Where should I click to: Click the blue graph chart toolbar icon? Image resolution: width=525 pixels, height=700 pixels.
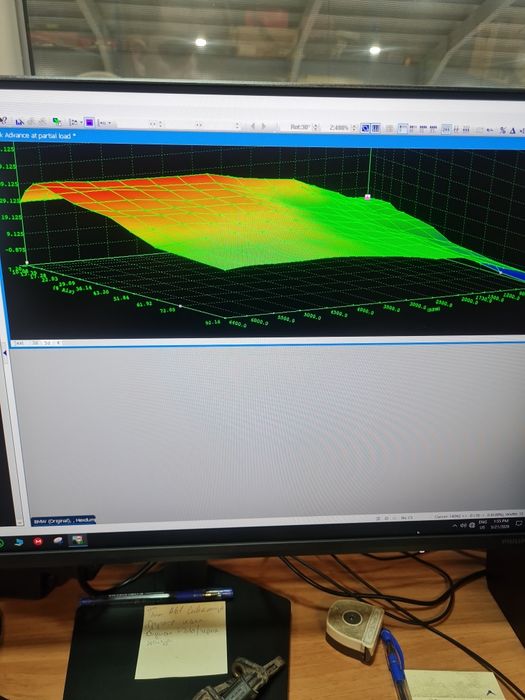coord(20,122)
